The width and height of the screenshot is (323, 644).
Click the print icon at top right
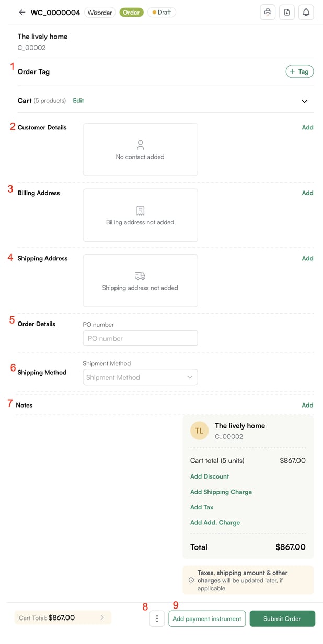pos(267,12)
